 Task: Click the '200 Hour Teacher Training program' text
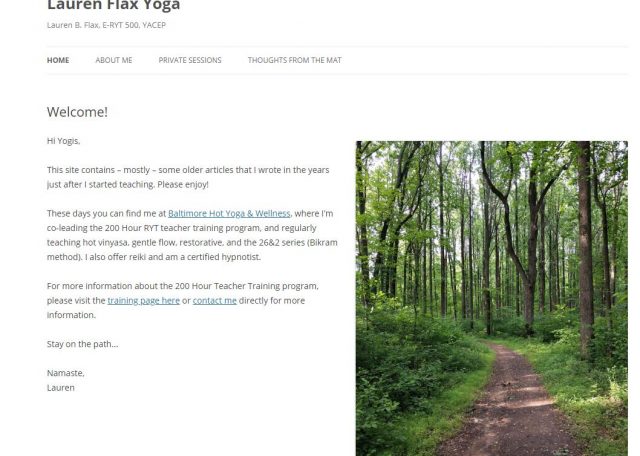pos(246,286)
